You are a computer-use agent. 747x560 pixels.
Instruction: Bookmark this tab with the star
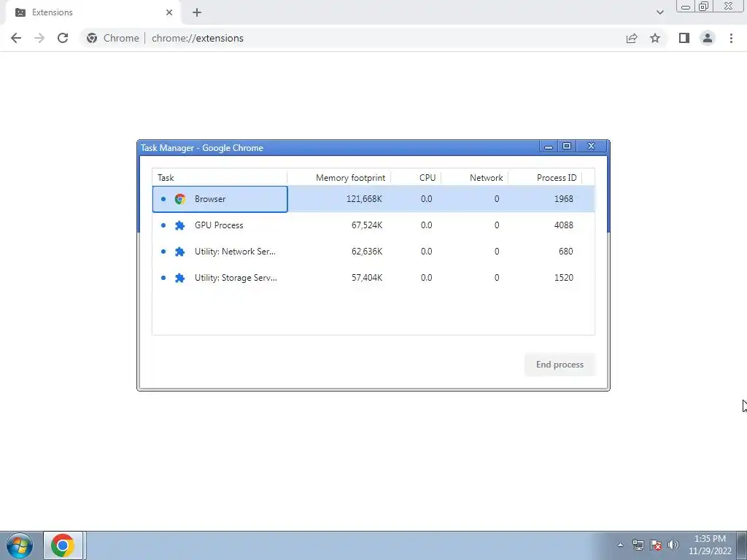click(655, 38)
